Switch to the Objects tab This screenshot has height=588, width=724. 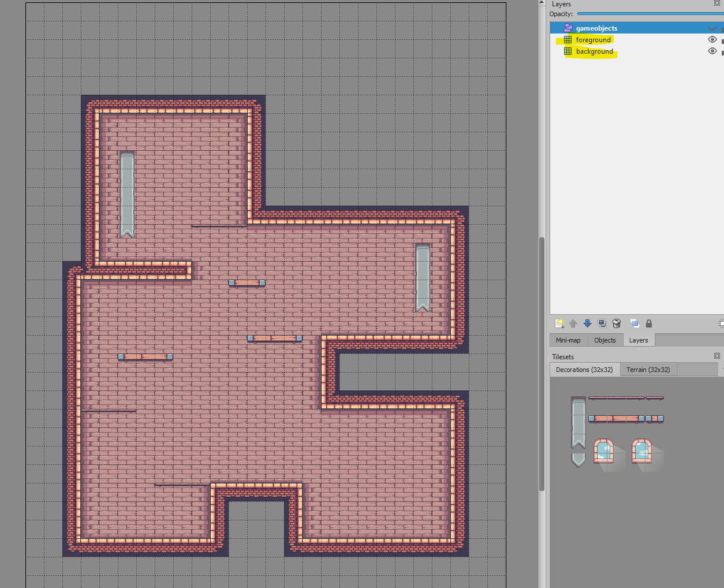tap(605, 340)
